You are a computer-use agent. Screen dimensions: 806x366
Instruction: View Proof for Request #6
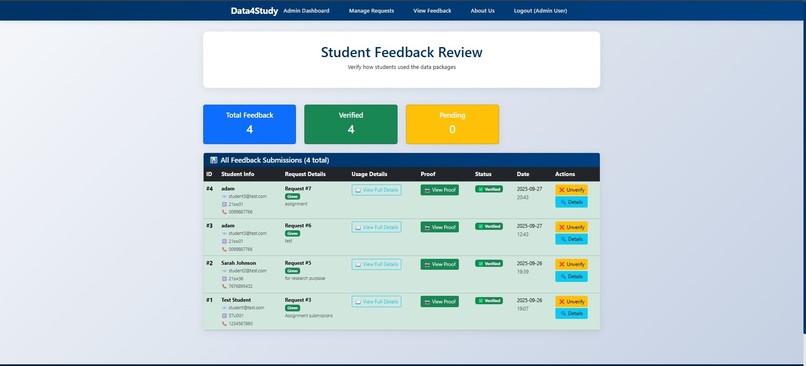point(439,227)
